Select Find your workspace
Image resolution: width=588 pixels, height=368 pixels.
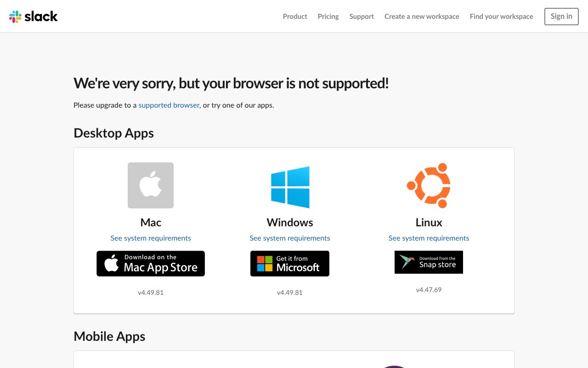point(501,17)
